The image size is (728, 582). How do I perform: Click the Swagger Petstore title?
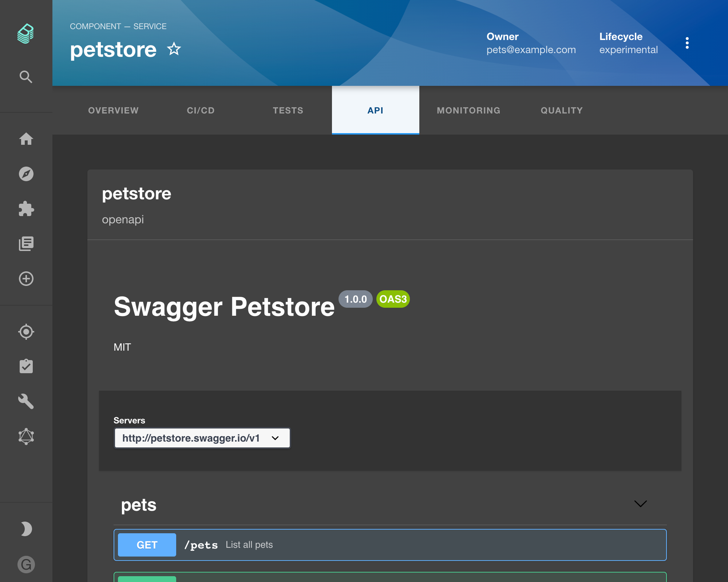click(224, 307)
